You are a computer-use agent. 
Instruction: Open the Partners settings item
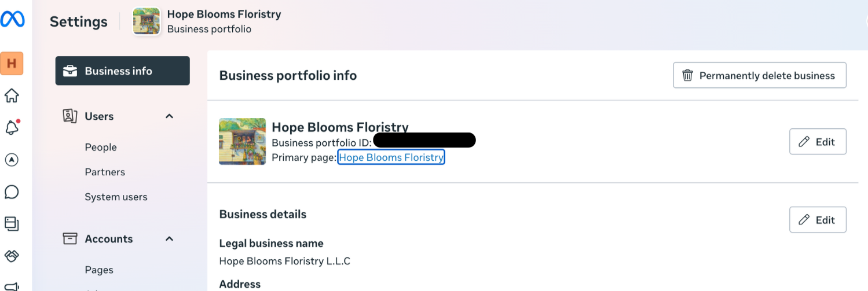coord(105,172)
